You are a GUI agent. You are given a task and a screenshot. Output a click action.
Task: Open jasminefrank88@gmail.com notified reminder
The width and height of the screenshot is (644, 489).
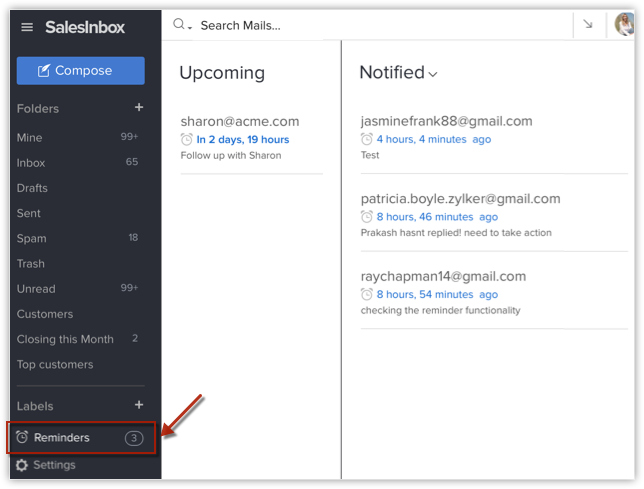tap(446, 122)
